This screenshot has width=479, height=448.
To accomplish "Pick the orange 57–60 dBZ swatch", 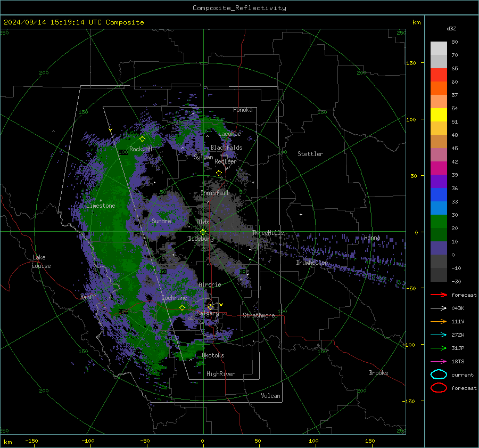I will click(439, 88).
